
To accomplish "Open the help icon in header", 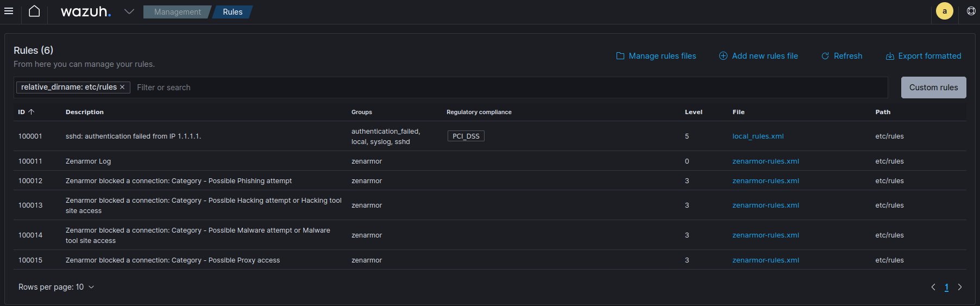I will [x=971, y=11].
